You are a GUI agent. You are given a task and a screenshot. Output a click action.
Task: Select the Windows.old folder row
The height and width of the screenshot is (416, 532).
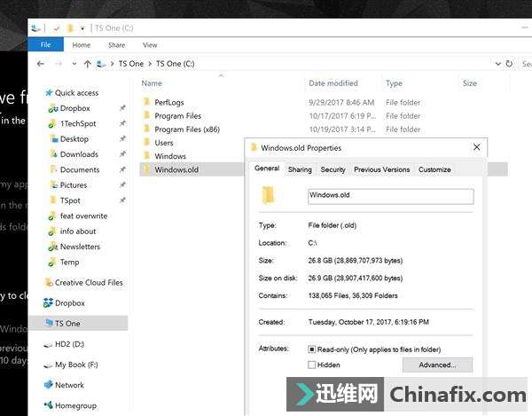pos(192,169)
